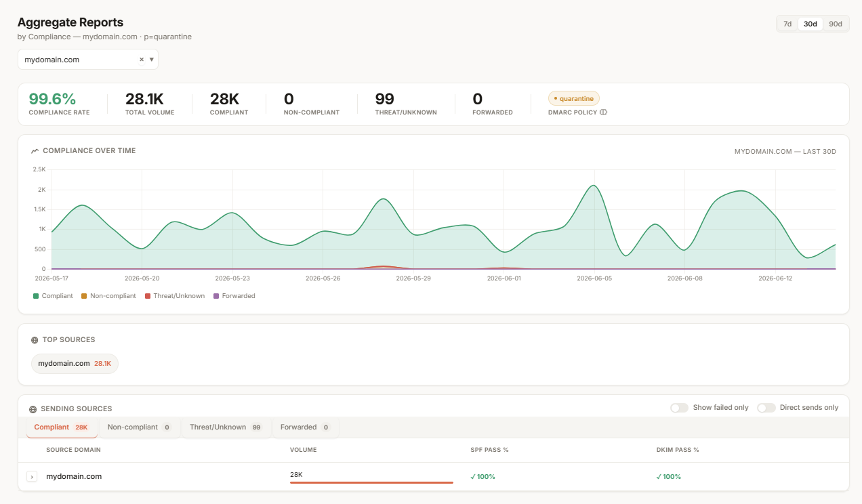862x504 pixels.
Task: Enable Direct sends only switch
Action: tap(766, 408)
